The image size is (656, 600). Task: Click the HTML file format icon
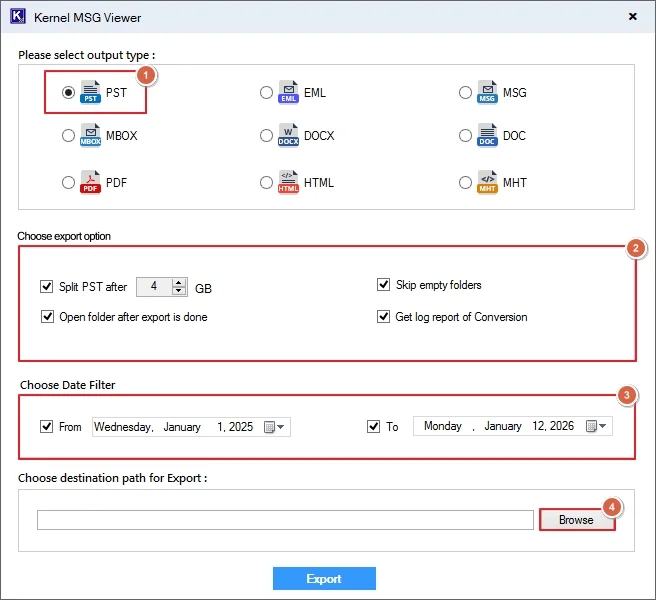coord(288,182)
